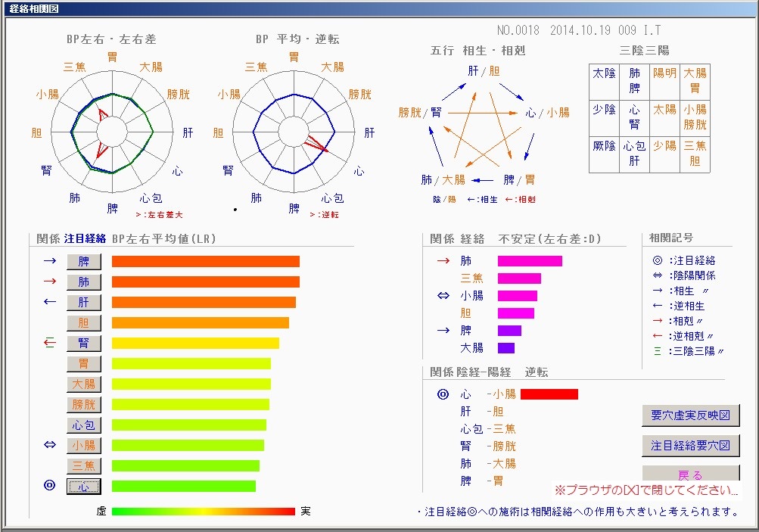Click the highlighted 心 button at list bottom

[83, 487]
